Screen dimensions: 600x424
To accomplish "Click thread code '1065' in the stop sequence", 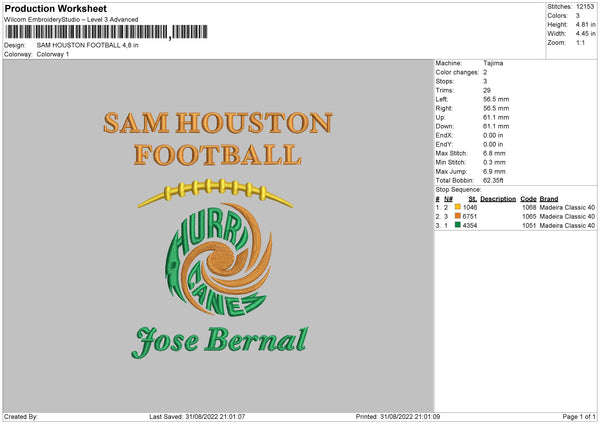I will tap(529, 217).
